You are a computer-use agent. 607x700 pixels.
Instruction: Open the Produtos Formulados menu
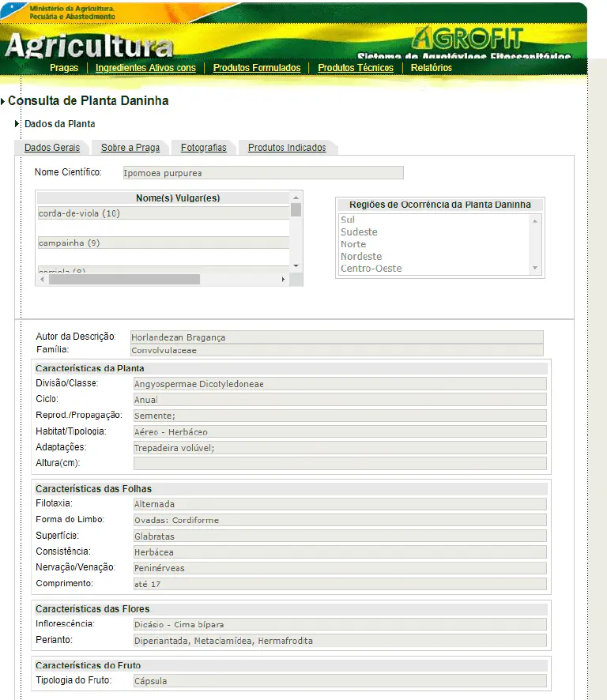(x=257, y=68)
